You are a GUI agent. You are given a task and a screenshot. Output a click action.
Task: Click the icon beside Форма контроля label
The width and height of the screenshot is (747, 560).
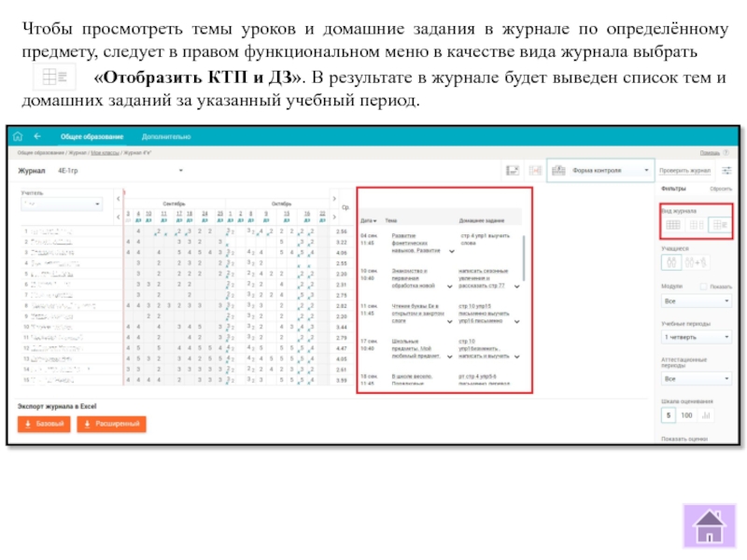[558, 171]
